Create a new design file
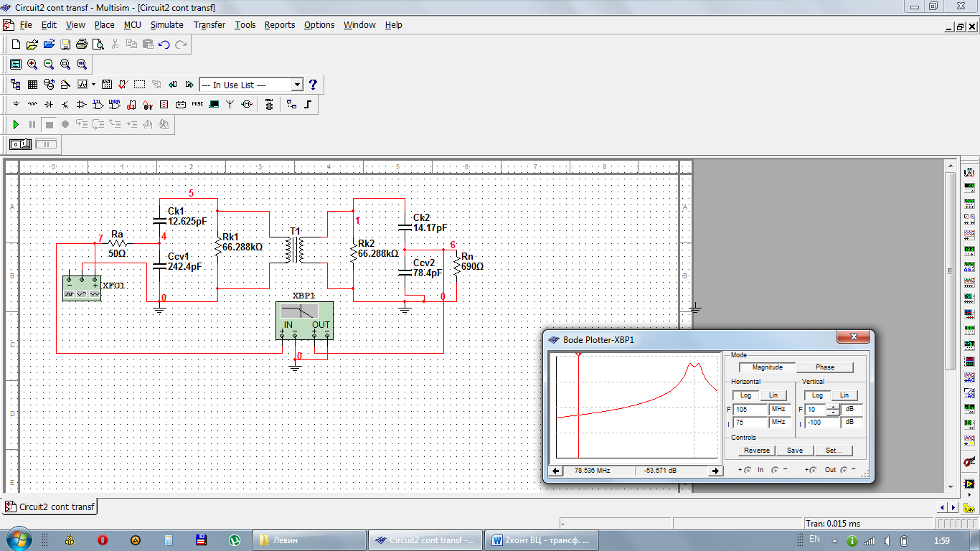The width and height of the screenshot is (980, 551). [x=16, y=44]
